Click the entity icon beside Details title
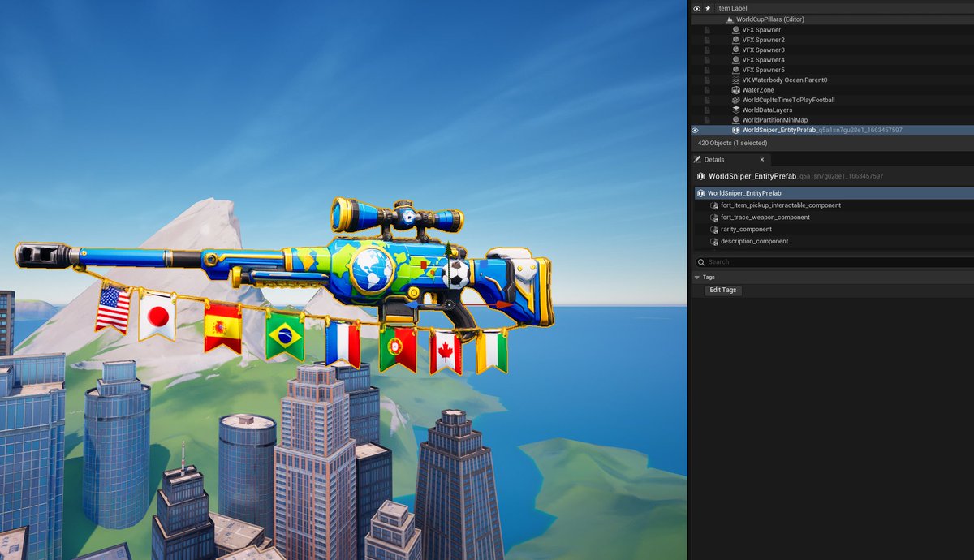This screenshot has width=974, height=560. 700,176
